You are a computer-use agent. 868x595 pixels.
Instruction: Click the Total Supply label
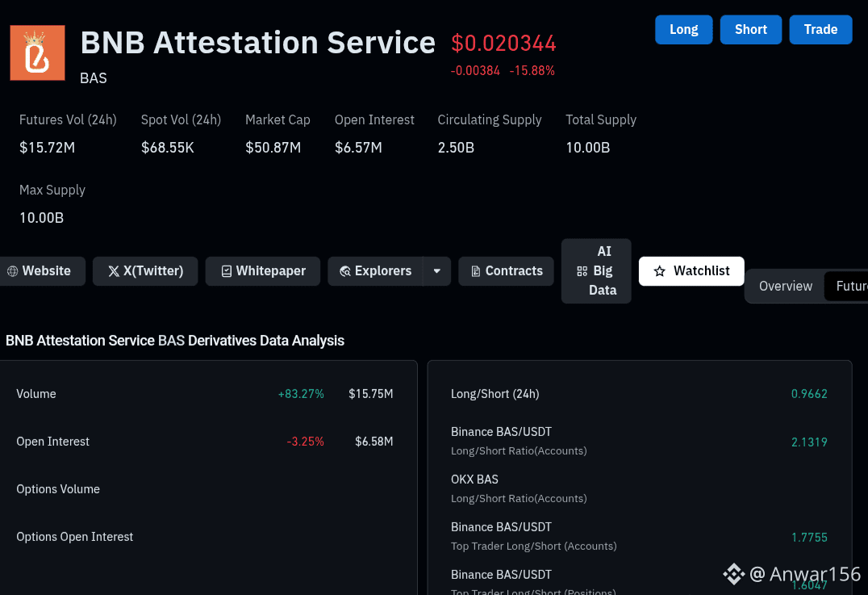[601, 119]
